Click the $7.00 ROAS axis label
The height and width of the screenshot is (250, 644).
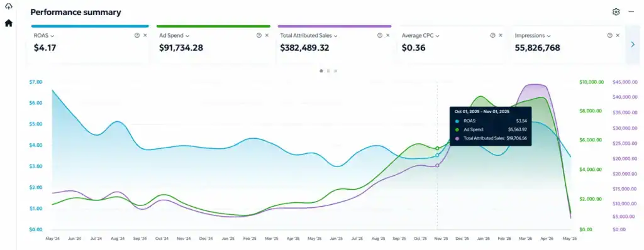(36, 82)
